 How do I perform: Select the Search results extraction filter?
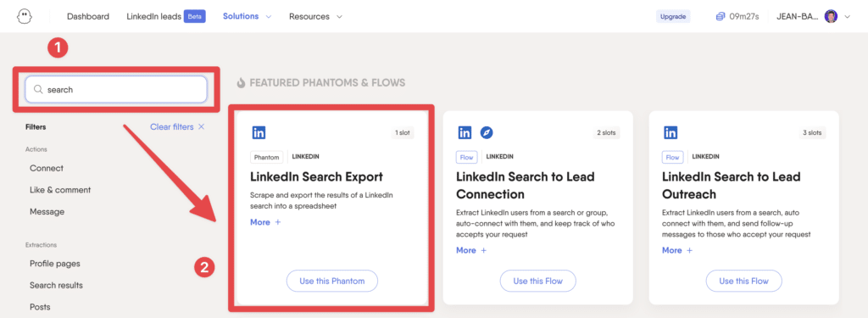(57, 285)
